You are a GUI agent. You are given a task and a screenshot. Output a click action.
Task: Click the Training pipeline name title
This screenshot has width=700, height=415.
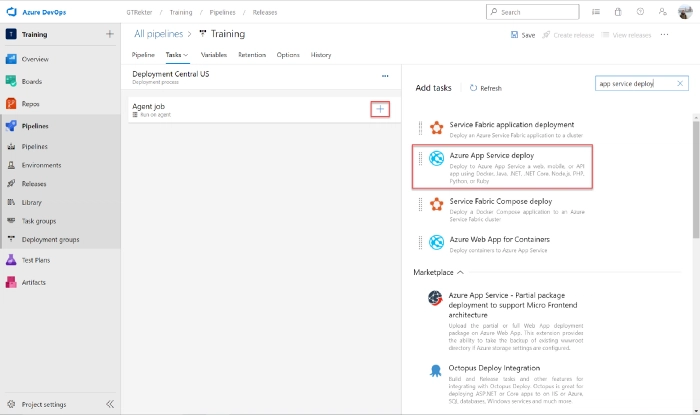click(228, 34)
